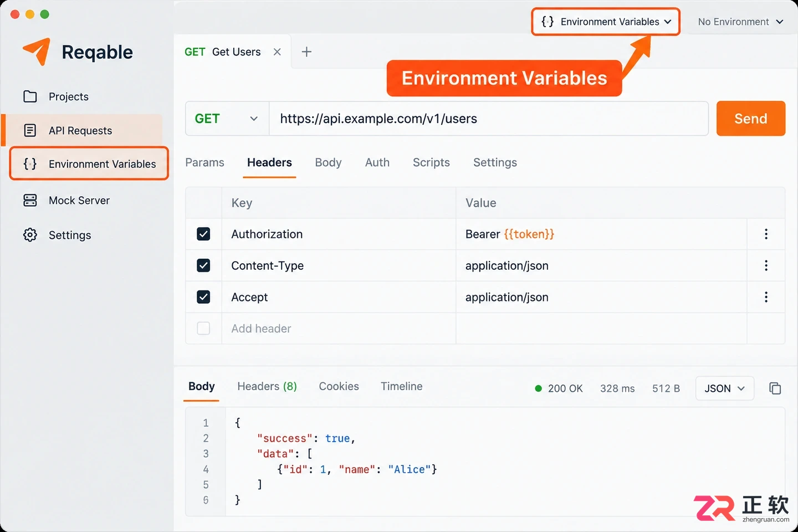Screen dimensions: 798x532
Task: Switch to the Params tab
Action: tap(204, 162)
